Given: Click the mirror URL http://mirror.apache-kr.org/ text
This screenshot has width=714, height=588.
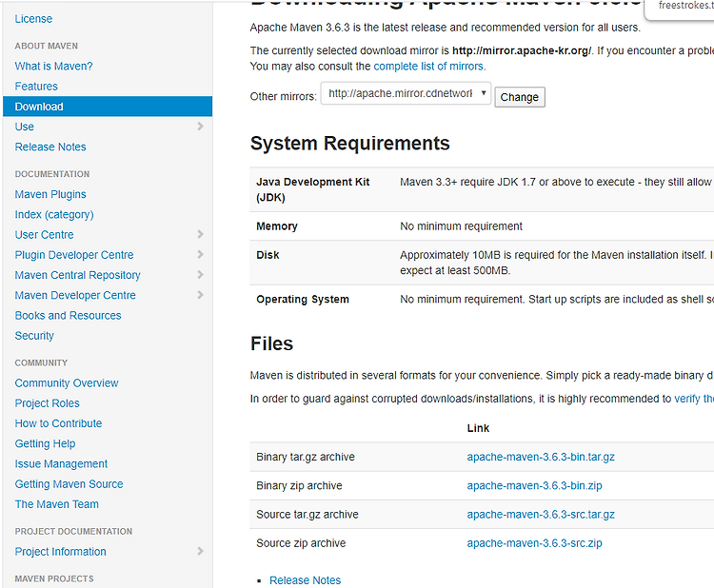Looking at the screenshot, I should coord(522,50).
